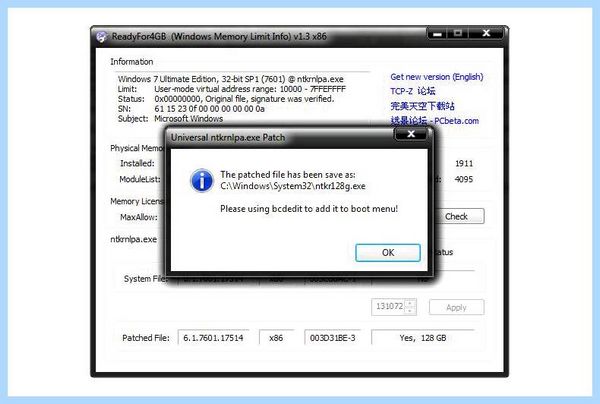Click the 'Subject: Microsoft Windows' line
The width and height of the screenshot is (600, 404).
170,119
